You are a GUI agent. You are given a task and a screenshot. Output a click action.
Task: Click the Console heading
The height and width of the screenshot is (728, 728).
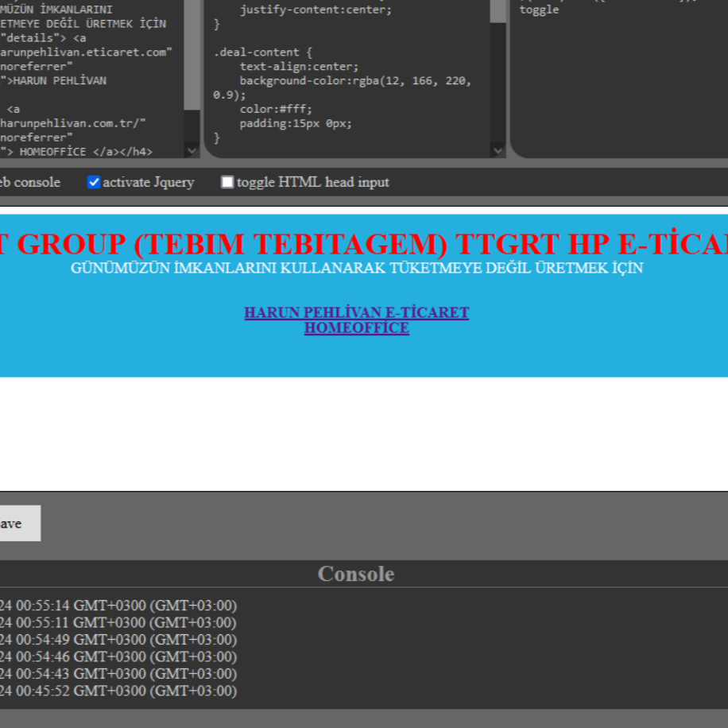356,574
